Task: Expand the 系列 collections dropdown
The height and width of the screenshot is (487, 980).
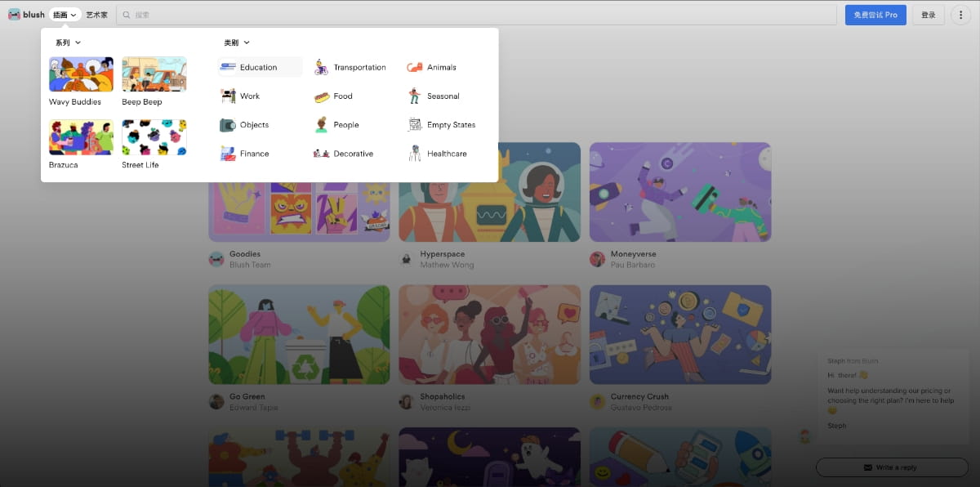Action: [x=68, y=42]
